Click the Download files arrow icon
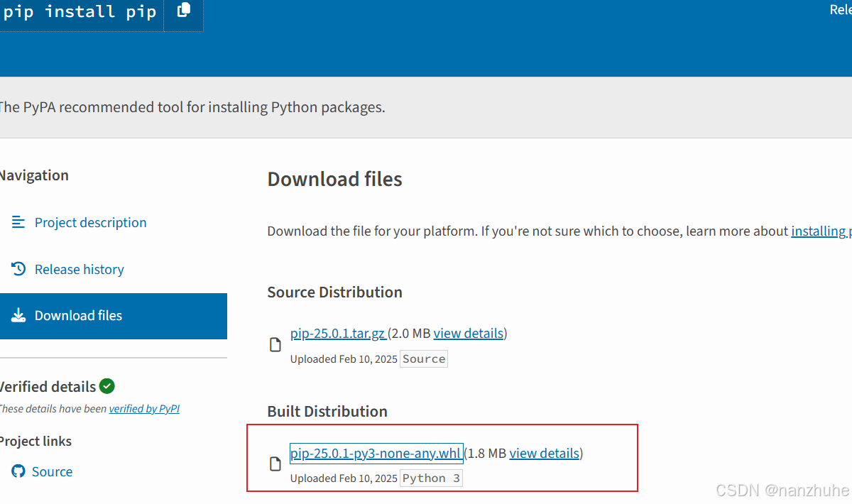852x504 pixels. (18, 315)
